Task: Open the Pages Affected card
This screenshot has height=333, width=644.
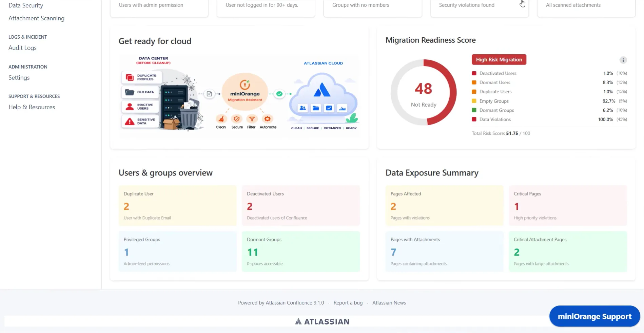Action: 445,205
